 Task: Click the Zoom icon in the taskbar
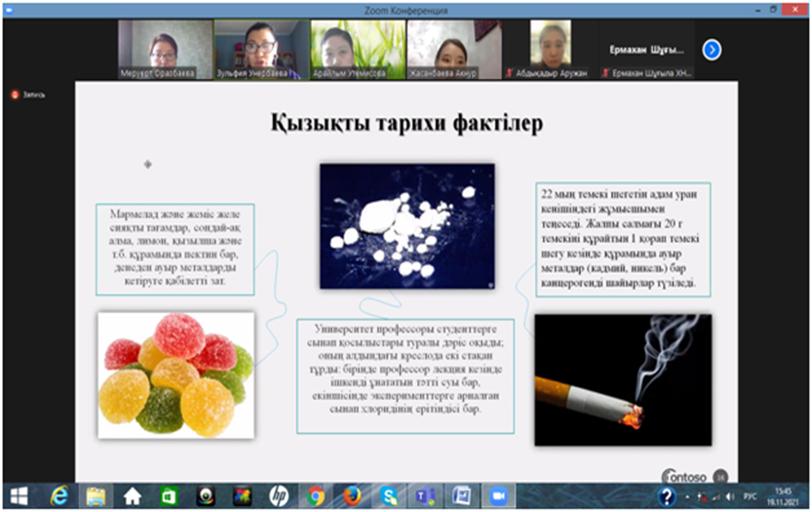[498, 495]
